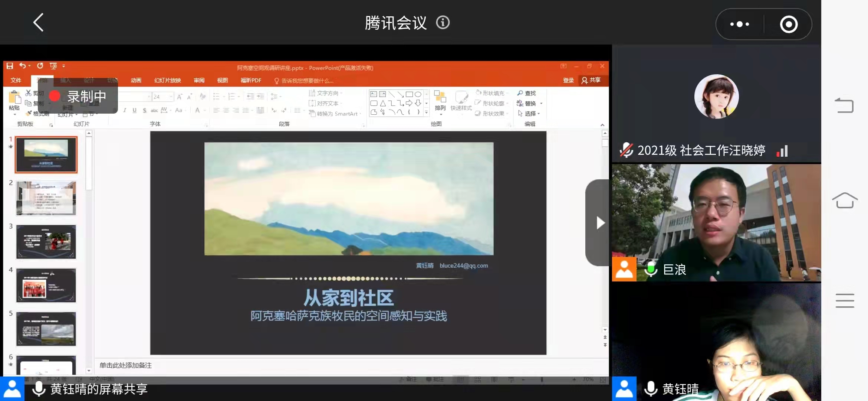Click the 共享 share button
Screen dimensions: 868x401
tap(591, 80)
